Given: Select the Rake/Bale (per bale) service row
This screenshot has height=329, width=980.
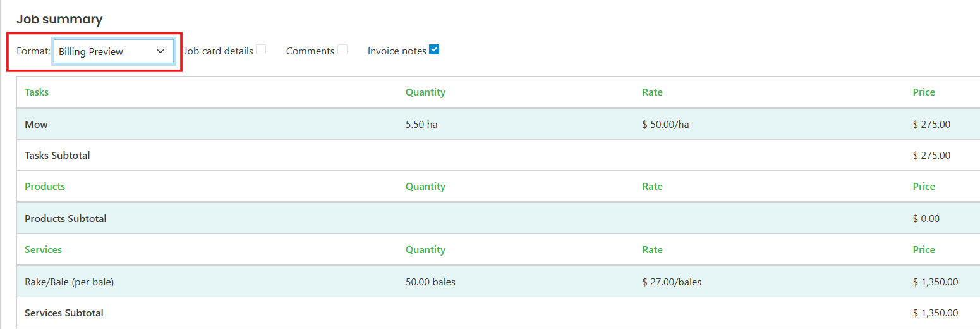Looking at the screenshot, I should pos(498,282).
